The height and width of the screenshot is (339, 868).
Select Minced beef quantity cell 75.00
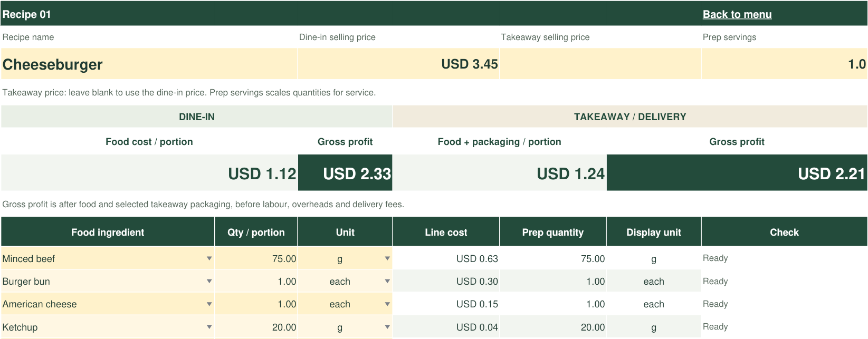[256, 258]
